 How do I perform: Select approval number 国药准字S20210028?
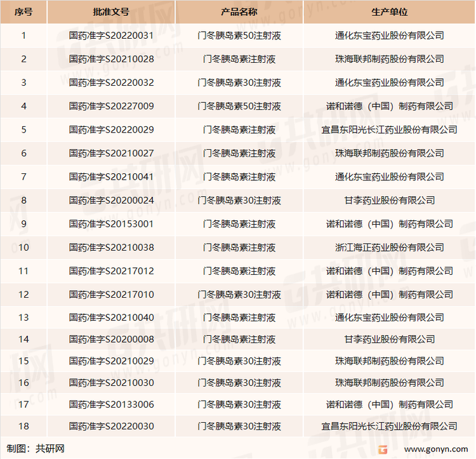111,59
